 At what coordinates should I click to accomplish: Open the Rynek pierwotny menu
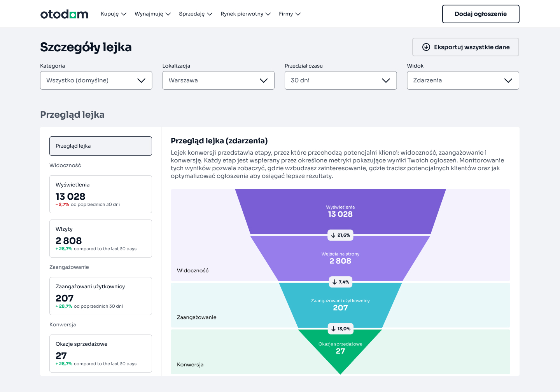click(245, 14)
